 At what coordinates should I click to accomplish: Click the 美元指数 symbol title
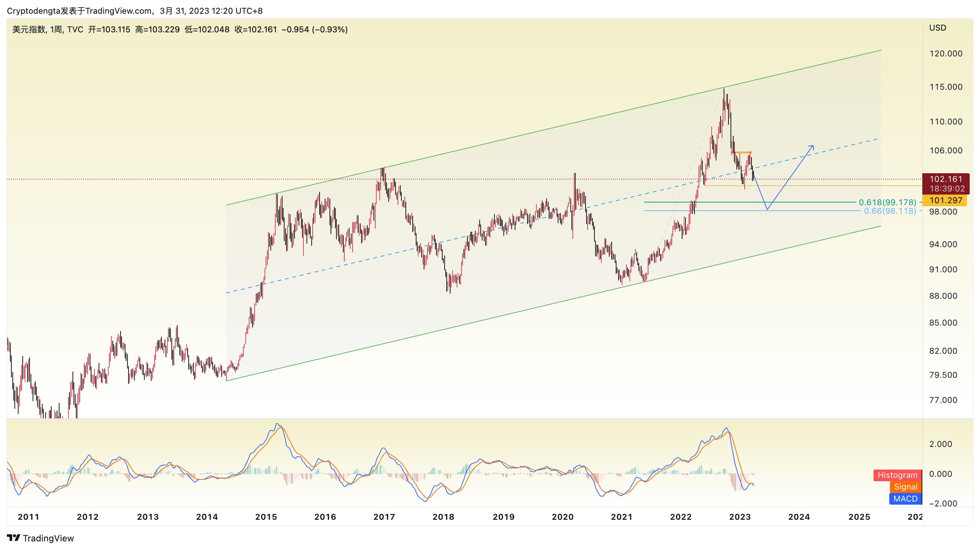pyautogui.click(x=29, y=29)
